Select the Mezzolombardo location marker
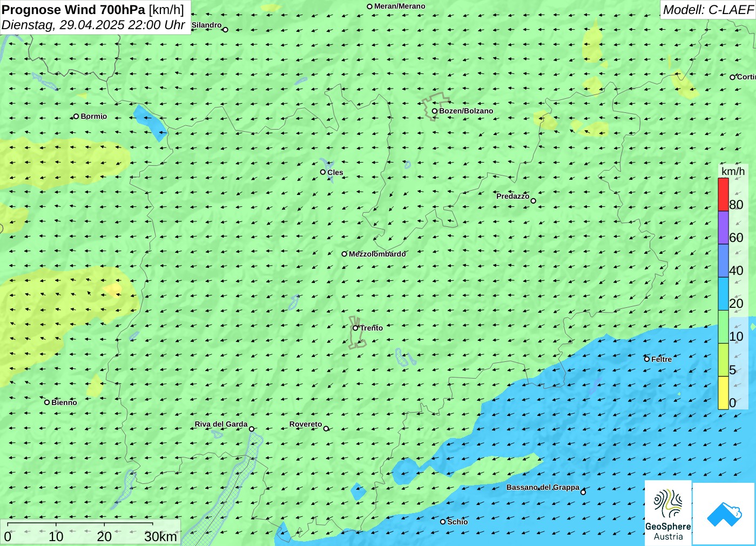 click(345, 254)
